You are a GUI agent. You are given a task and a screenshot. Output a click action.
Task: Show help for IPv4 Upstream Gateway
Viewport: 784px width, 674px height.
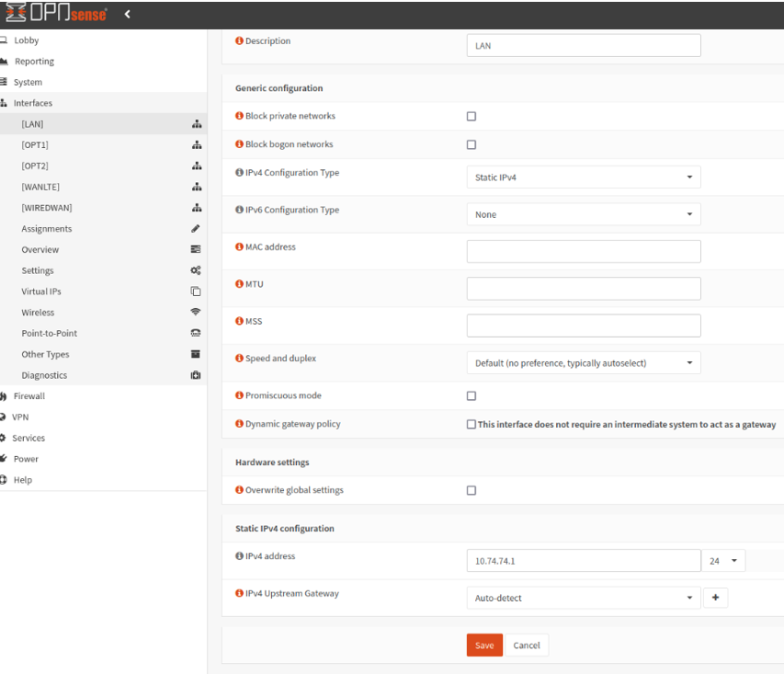tap(240, 593)
